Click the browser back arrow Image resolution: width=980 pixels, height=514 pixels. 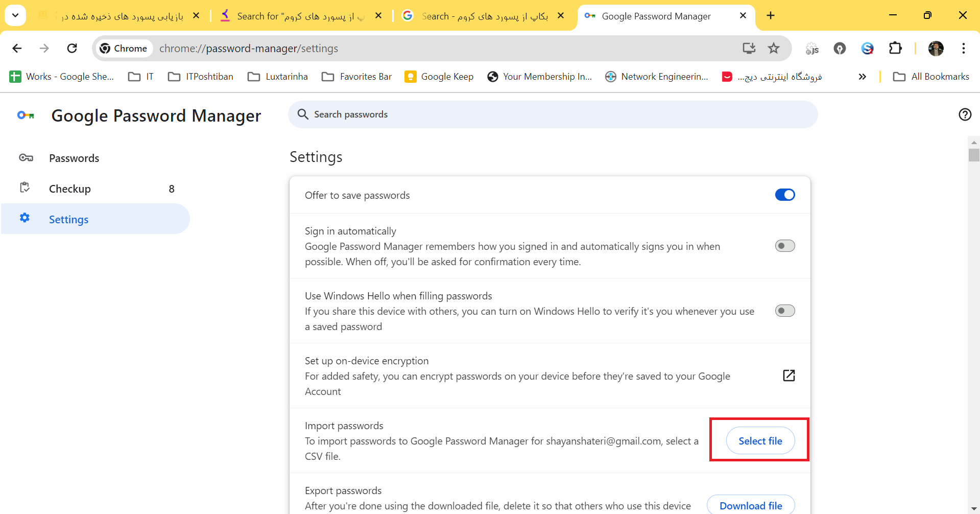[17, 48]
